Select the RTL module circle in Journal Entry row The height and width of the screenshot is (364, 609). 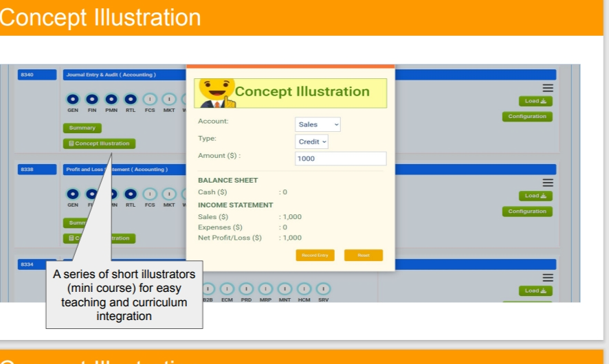[x=131, y=98]
